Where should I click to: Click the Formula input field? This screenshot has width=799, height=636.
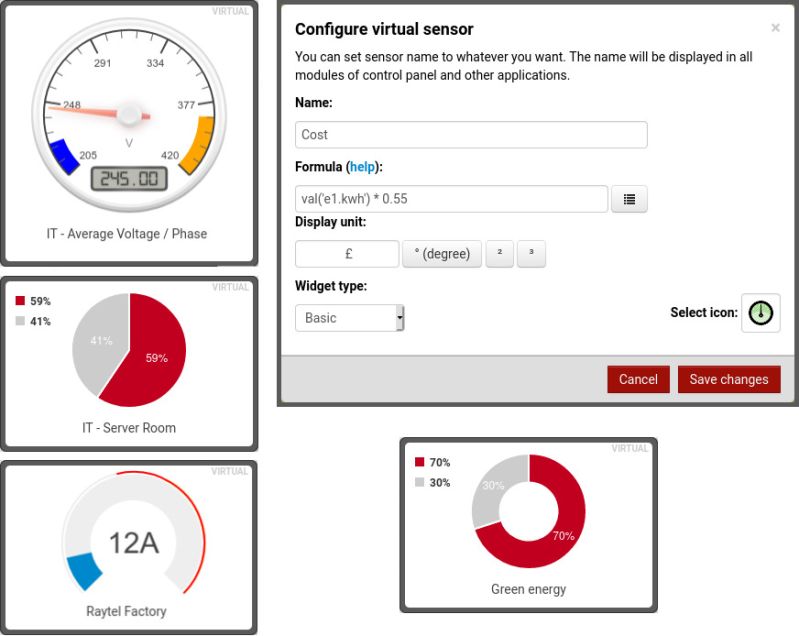[451, 199]
